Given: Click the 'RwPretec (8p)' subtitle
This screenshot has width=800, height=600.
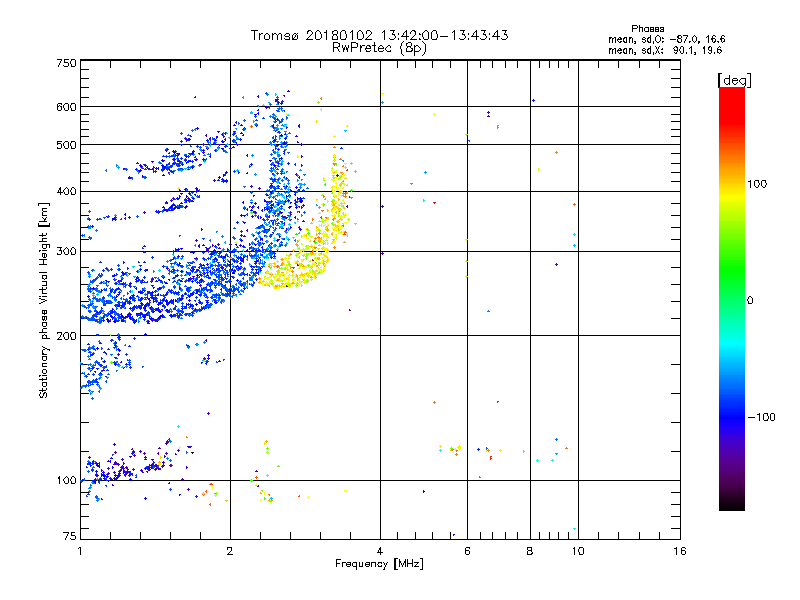Looking at the screenshot, I should pos(379,48).
